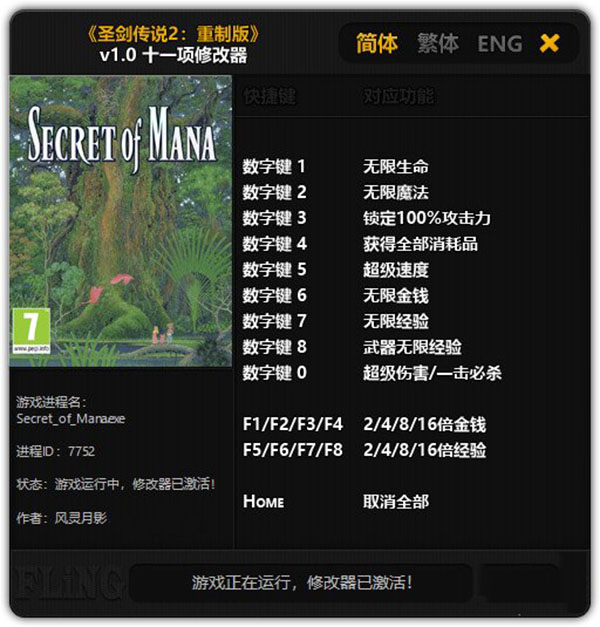Image resolution: width=600 pixels, height=627 pixels.
Task: Switch language to 繁体
Action: (438, 43)
